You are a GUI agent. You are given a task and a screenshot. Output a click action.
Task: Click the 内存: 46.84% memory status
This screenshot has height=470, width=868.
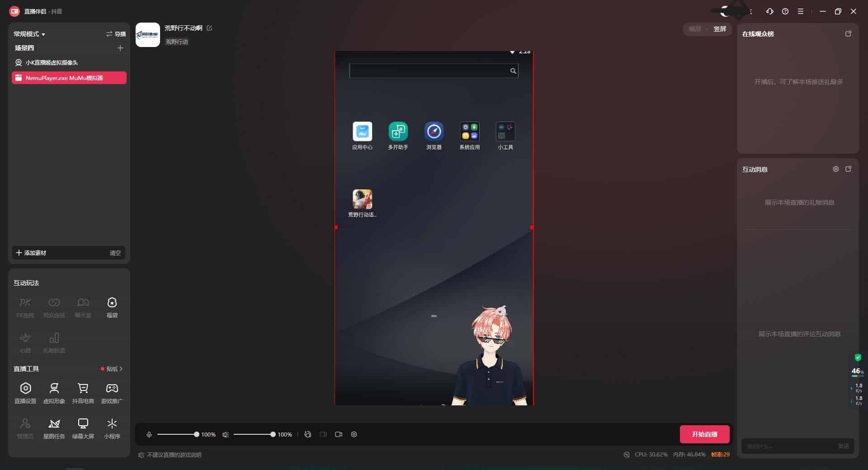(689, 455)
